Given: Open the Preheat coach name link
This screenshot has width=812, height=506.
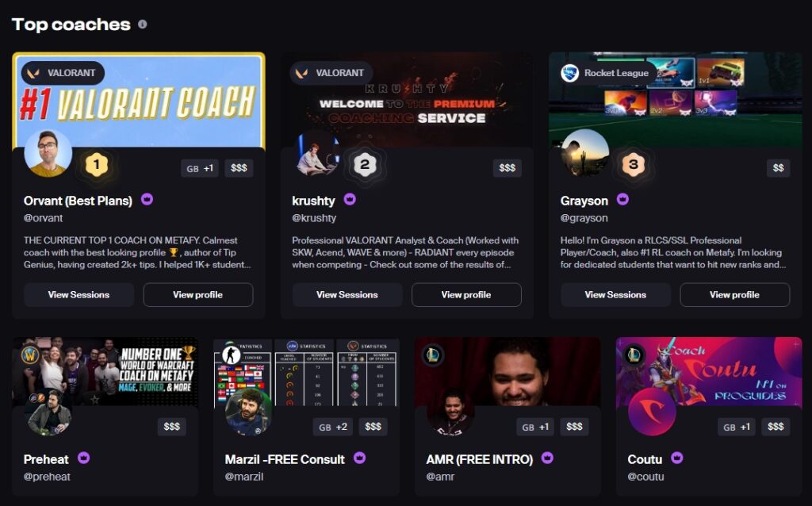Looking at the screenshot, I should click(46, 459).
